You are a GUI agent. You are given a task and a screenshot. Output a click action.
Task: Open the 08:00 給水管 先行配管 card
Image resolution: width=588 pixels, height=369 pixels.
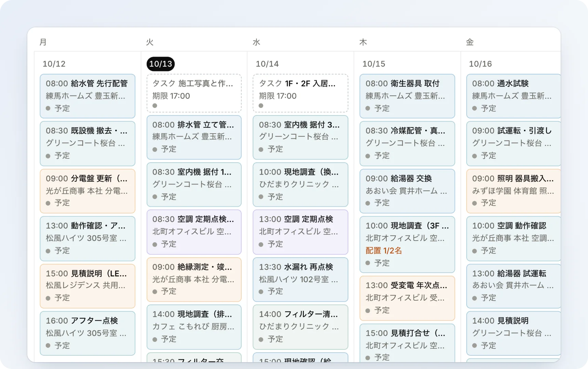point(88,96)
